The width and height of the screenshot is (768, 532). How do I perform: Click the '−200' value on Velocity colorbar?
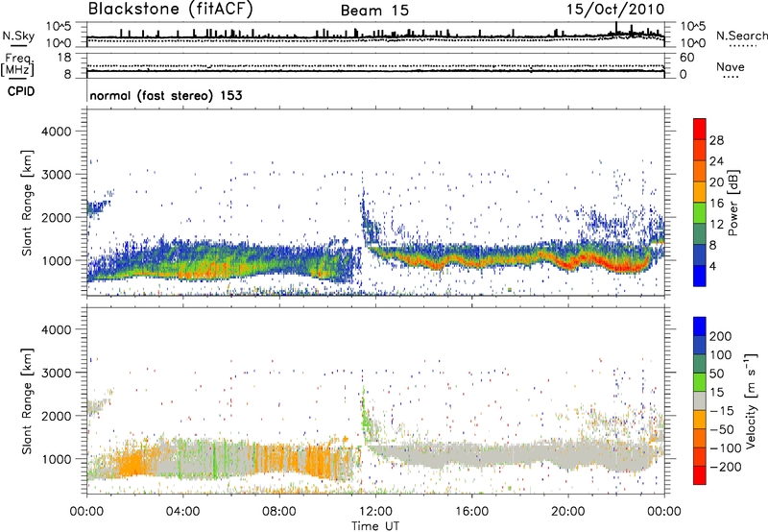pos(726,467)
